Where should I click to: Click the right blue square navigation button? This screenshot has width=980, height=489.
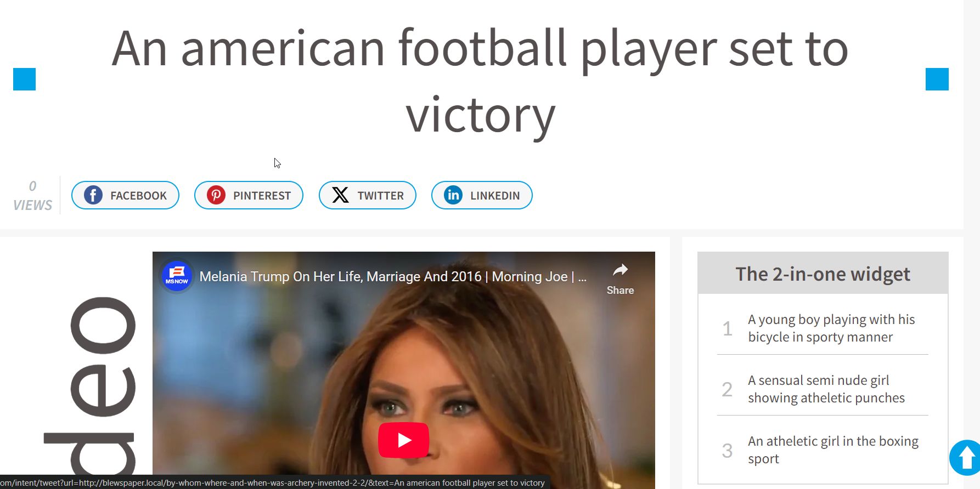click(937, 79)
